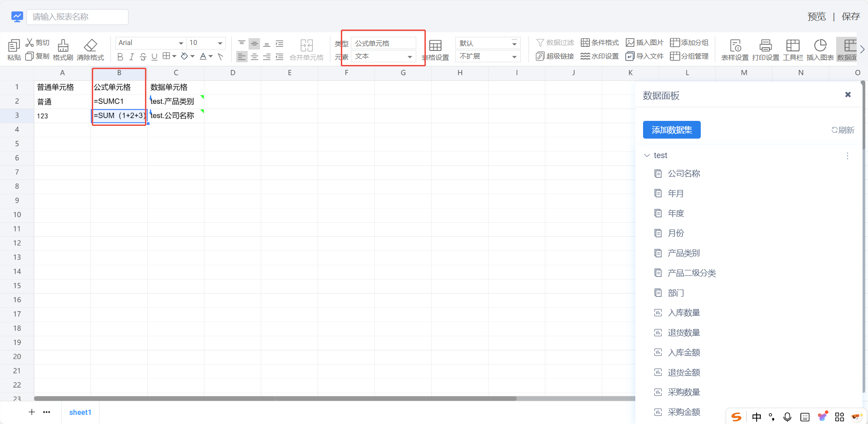Click the 添加数据集 button

[671, 130]
